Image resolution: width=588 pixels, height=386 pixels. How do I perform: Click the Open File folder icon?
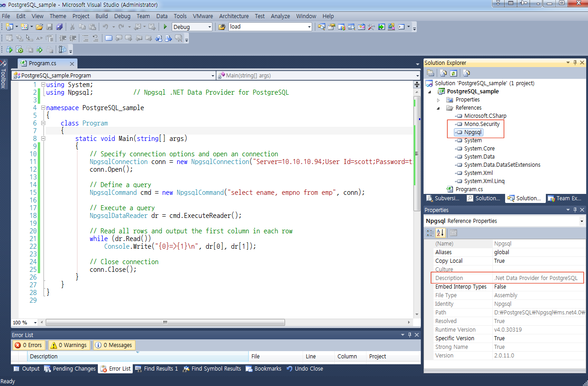[39, 27]
